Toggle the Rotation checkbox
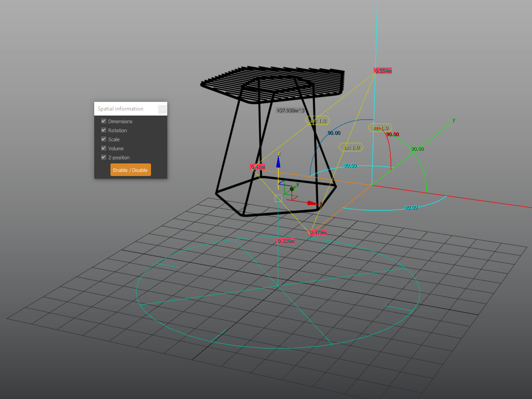The height and width of the screenshot is (399, 532). [x=104, y=130]
